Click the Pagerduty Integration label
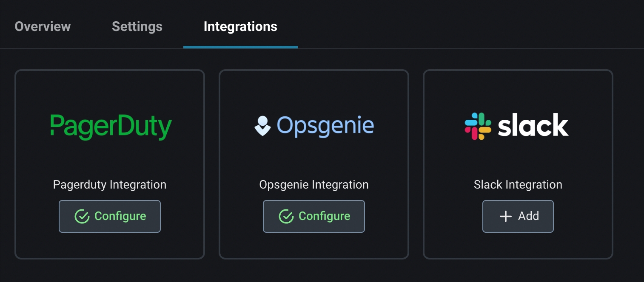 click(110, 185)
